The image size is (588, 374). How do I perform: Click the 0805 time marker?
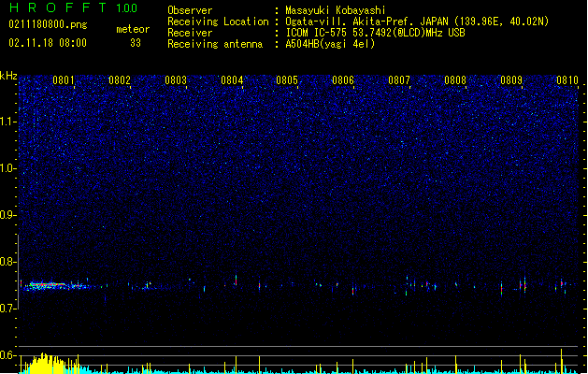point(287,80)
